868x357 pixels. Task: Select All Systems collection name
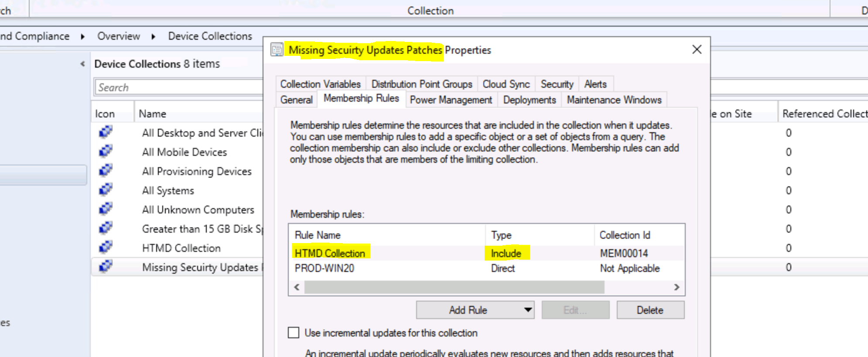(x=168, y=190)
